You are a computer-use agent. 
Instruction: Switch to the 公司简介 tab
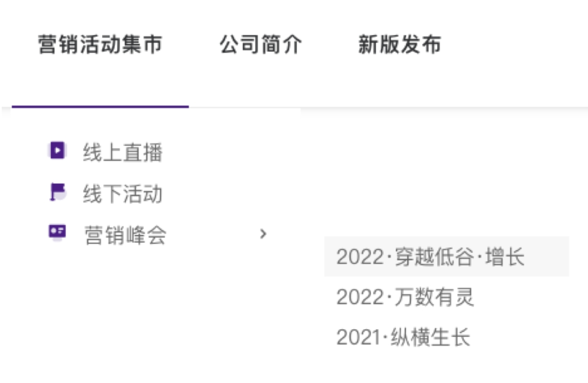pos(261,45)
